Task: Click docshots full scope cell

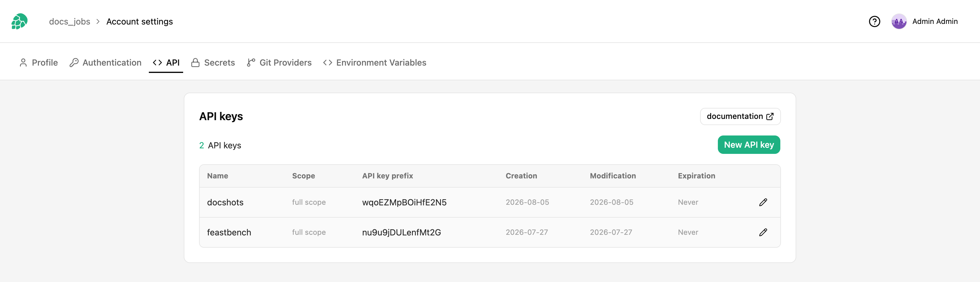Action: pos(308,202)
